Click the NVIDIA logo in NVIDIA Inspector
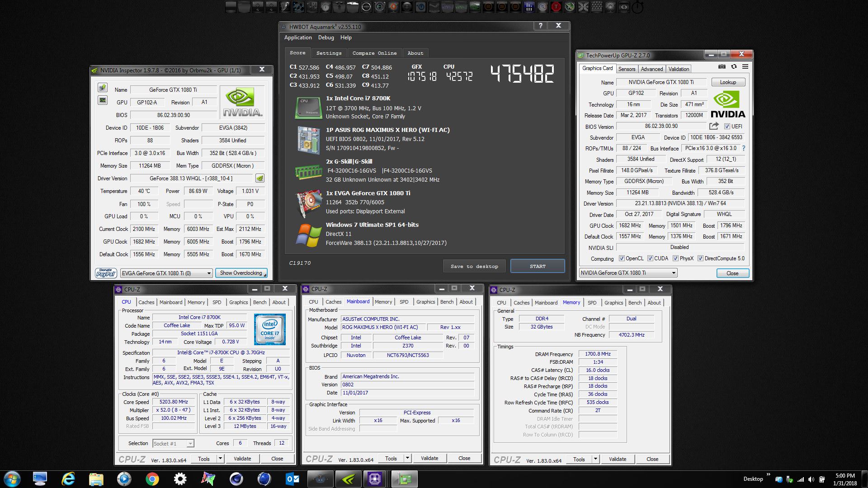 pyautogui.click(x=243, y=103)
